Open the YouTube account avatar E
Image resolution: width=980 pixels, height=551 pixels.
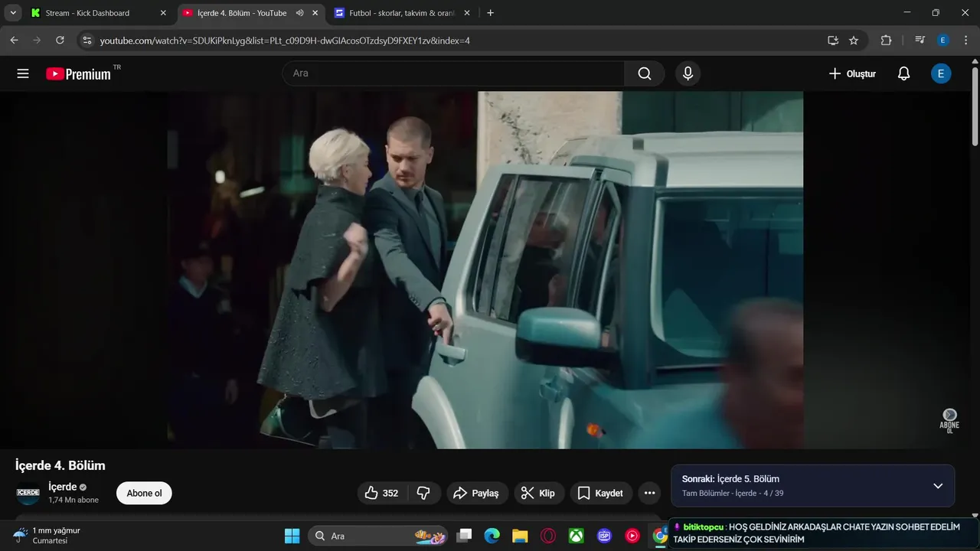(x=941, y=73)
